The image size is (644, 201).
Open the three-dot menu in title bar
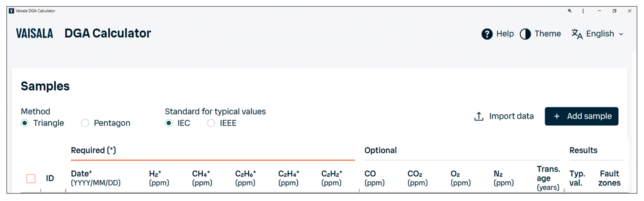pos(583,11)
